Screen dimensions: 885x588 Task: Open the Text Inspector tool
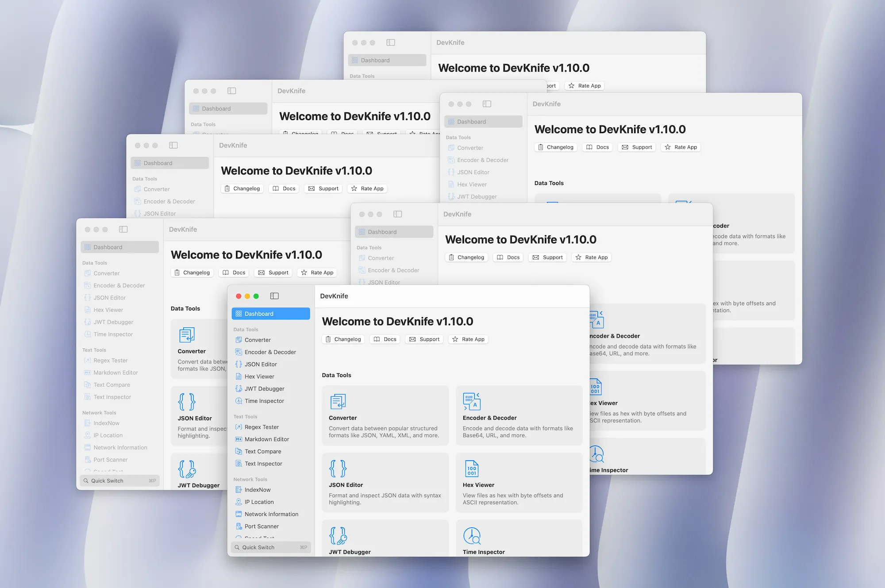(263, 463)
